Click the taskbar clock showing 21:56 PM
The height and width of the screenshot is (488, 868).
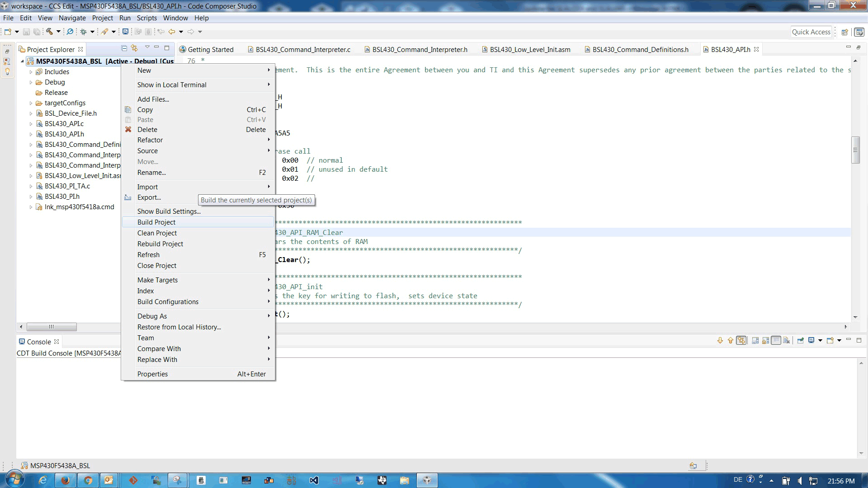coord(841,481)
